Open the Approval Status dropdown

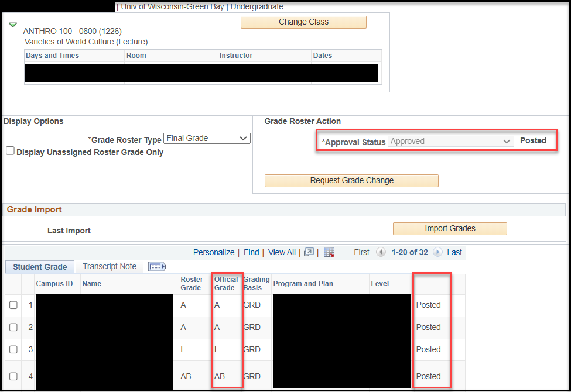point(450,141)
